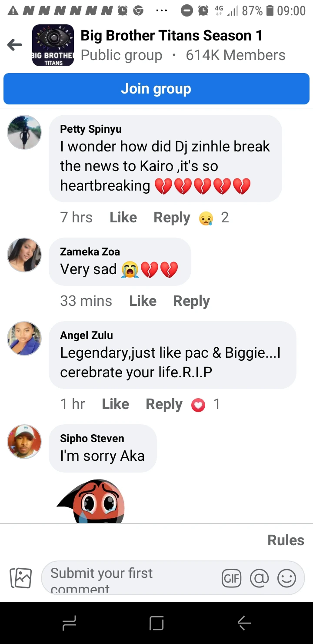
Task: Reply to Angel Zulu's comment
Action: point(164,404)
